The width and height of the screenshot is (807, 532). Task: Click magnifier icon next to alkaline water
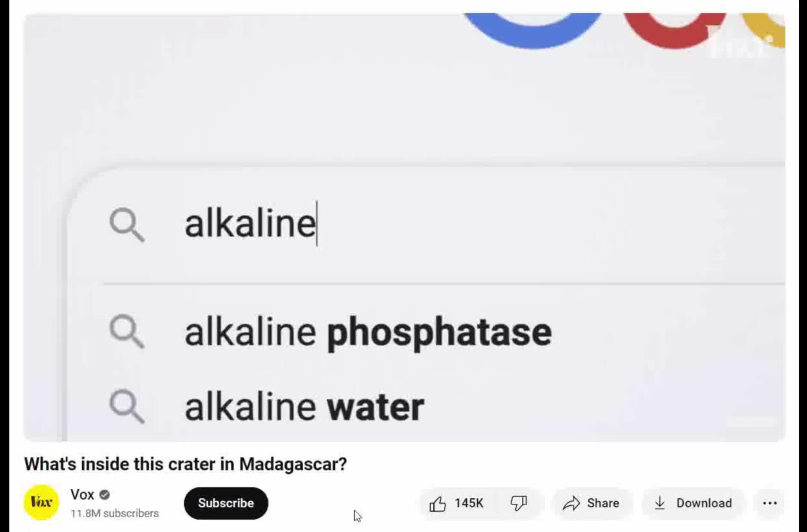point(127,406)
